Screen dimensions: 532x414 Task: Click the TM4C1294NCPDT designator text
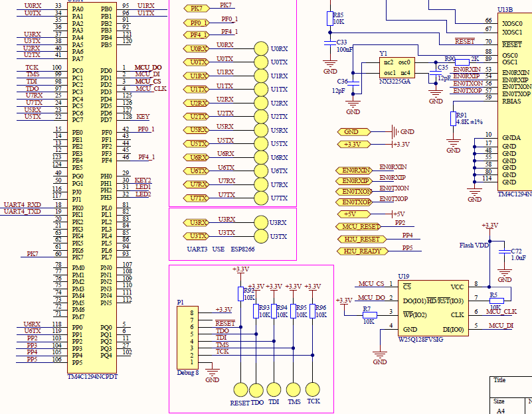coord(92,376)
